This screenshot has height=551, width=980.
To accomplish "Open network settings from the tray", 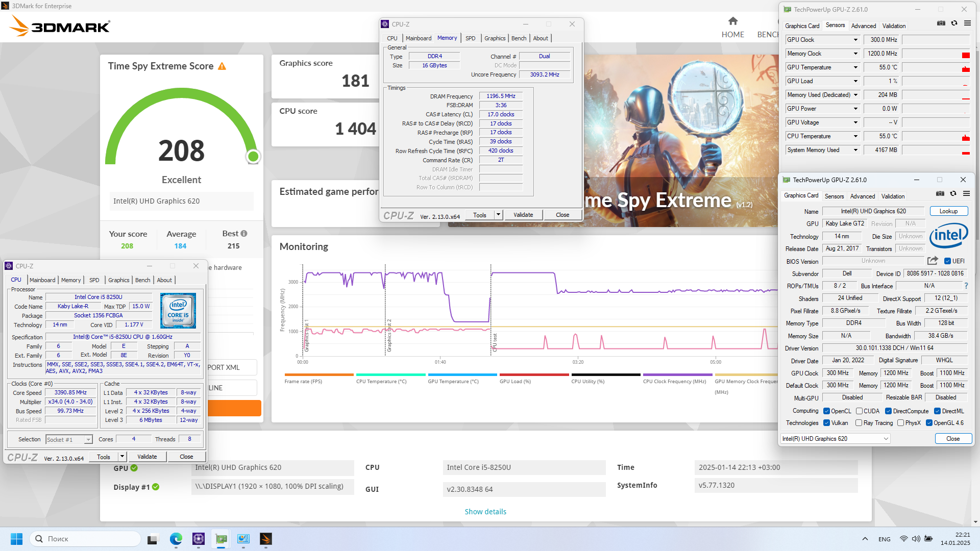I will 903,539.
